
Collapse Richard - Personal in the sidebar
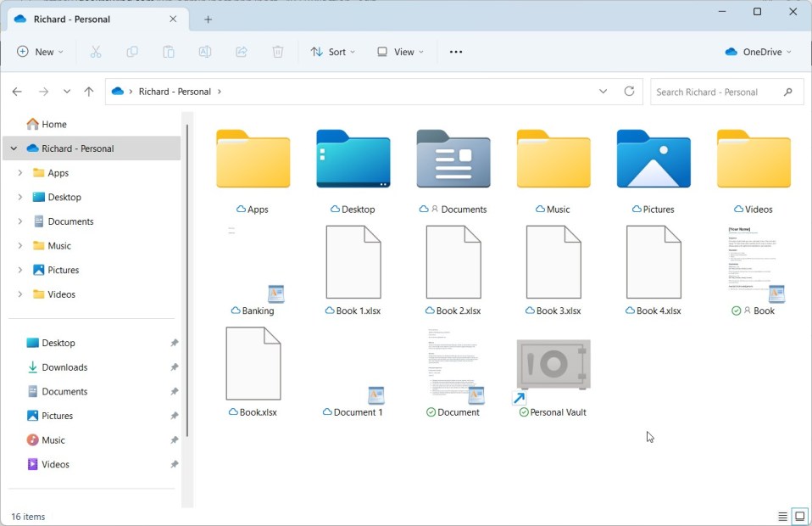click(x=14, y=148)
